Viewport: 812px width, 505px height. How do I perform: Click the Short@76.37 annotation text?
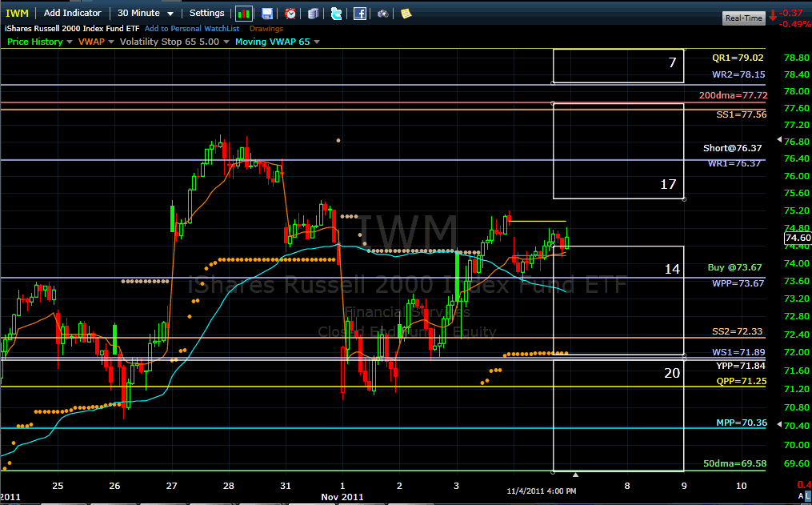[732, 148]
